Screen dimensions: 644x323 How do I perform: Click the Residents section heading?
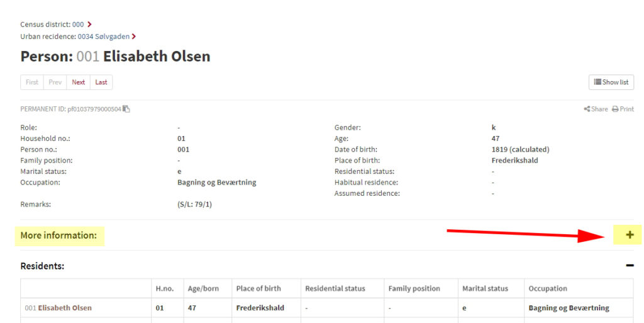[42, 266]
